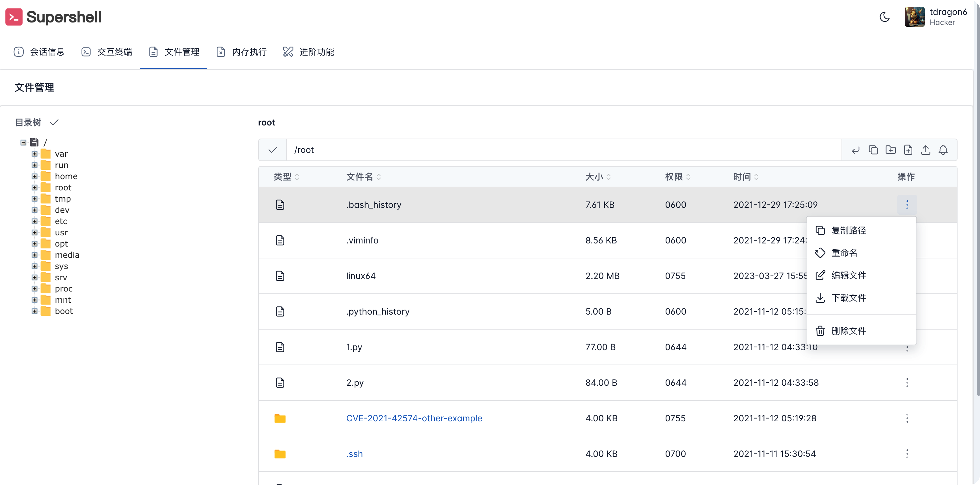
Task: Open the upload file icon
Action: (926, 149)
